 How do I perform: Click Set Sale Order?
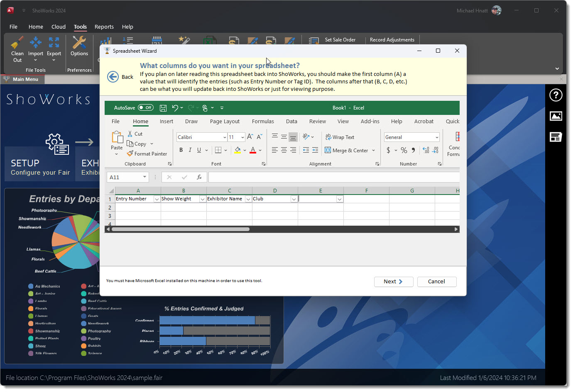pos(340,40)
